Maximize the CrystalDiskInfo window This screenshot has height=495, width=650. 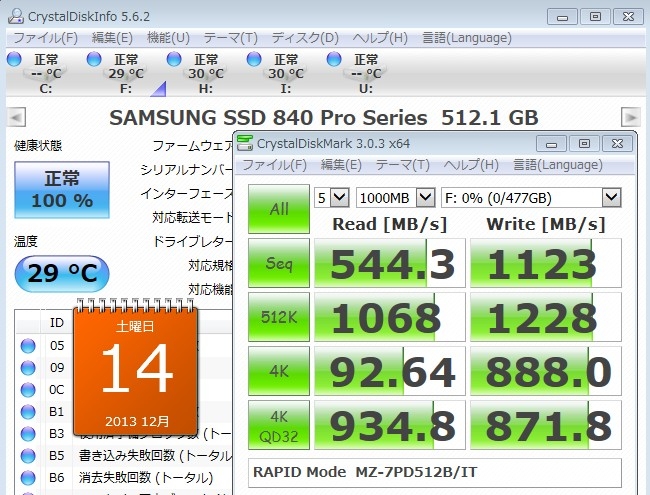595,17
